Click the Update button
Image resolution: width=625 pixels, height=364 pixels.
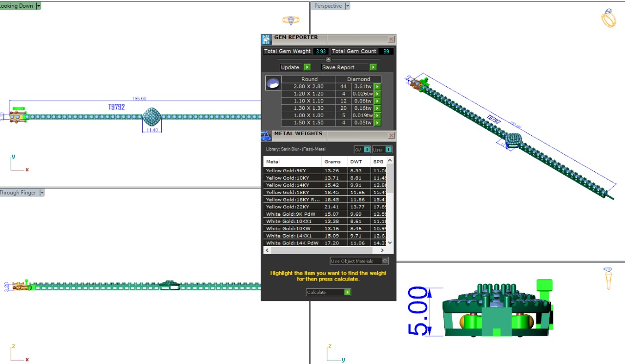295,67
